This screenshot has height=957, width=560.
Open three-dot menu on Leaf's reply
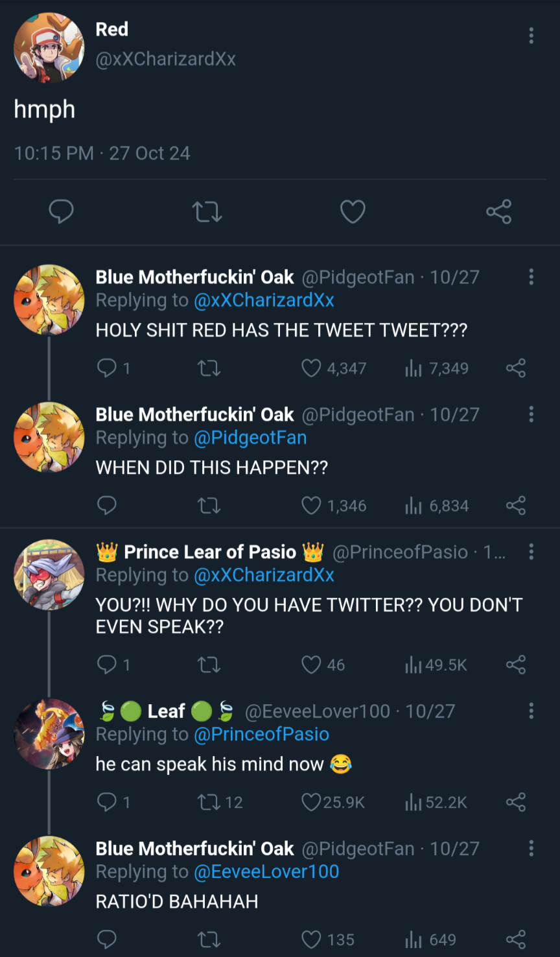point(531,711)
